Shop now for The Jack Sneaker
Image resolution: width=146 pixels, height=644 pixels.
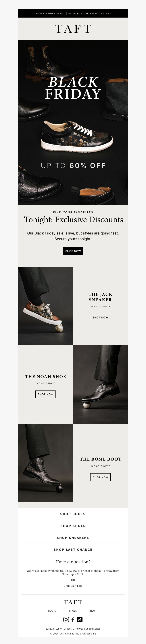(100, 318)
